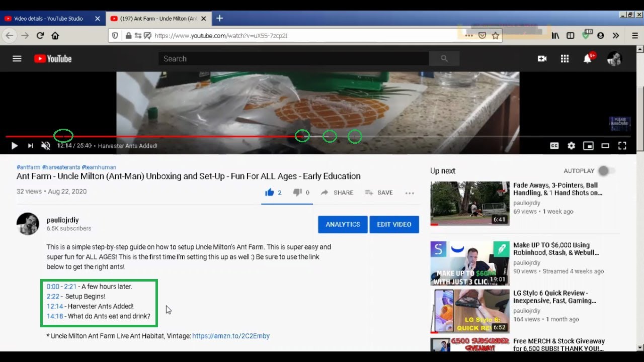Screen dimensions: 644x362
Task: Click the YouTube search box
Action: [294, 59]
